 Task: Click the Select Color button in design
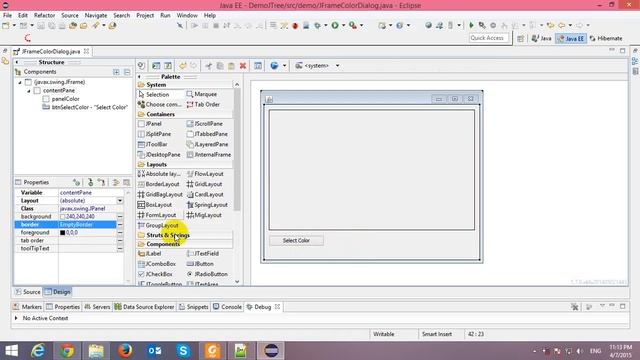click(296, 240)
